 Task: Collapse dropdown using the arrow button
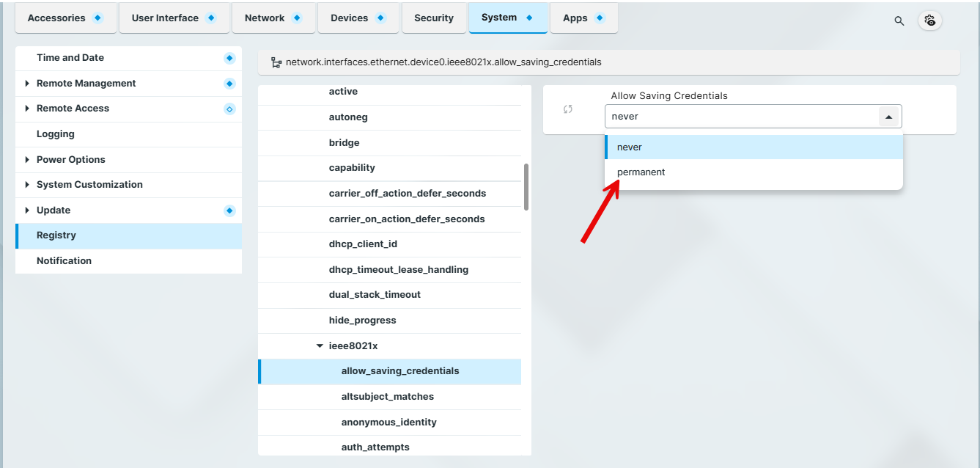pos(888,117)
